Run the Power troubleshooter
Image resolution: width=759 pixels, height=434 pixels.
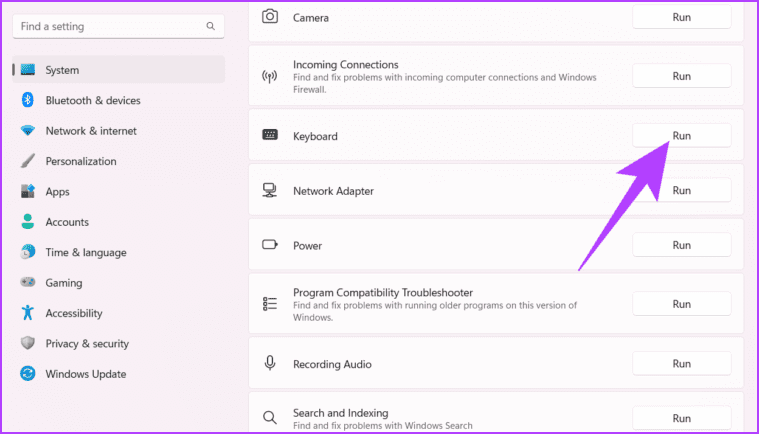click(x=682, y=245)
